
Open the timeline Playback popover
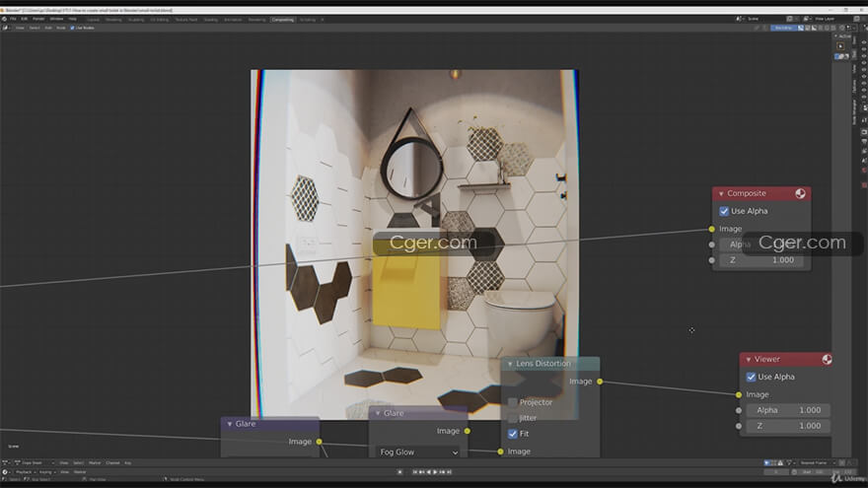click(25, 472)
